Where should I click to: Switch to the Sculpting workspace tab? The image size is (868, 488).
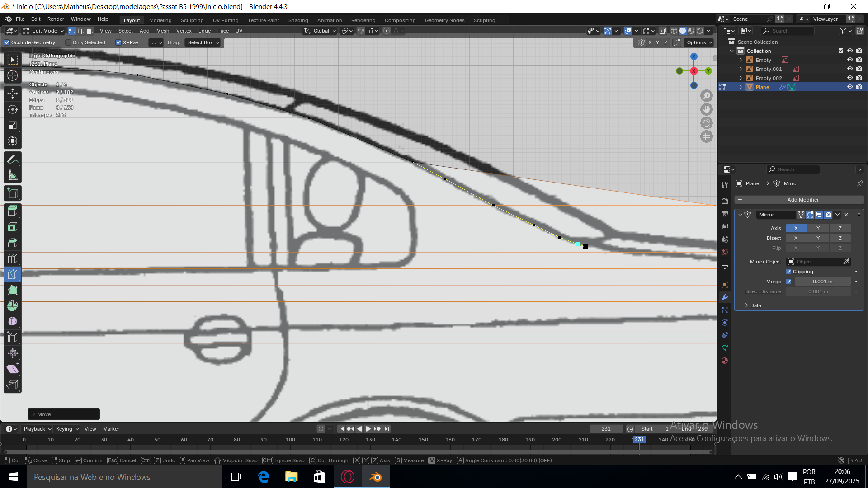coord(192,20)
